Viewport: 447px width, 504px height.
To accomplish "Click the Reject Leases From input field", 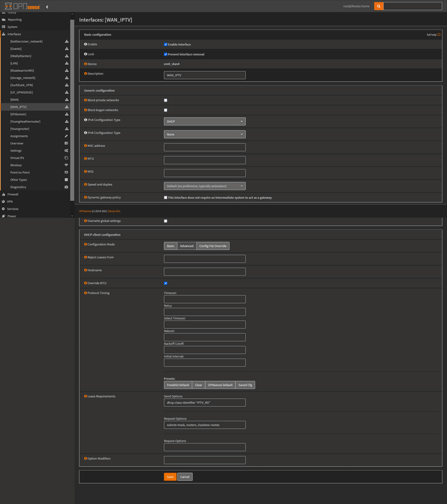I will (x=204, y=259).
